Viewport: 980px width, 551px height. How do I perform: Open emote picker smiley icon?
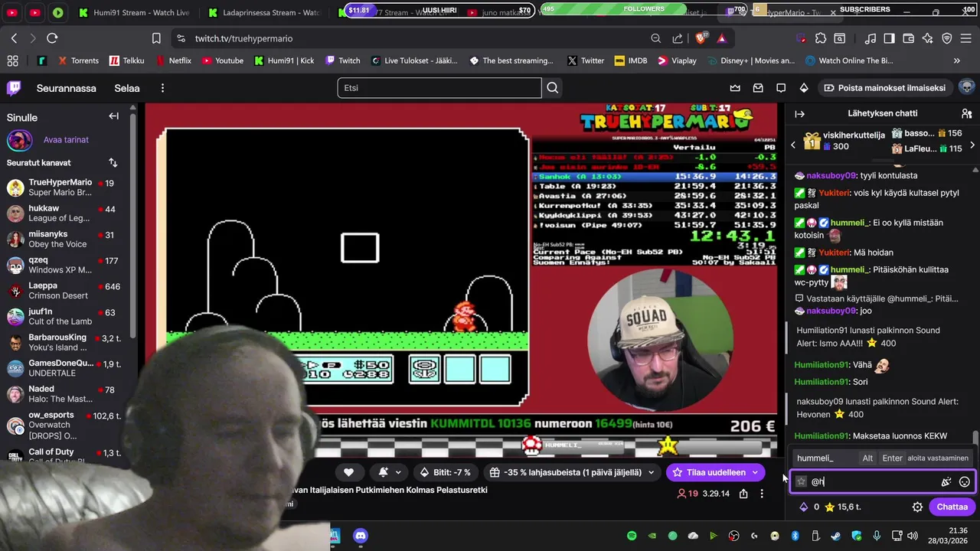[x=965, y=481]
